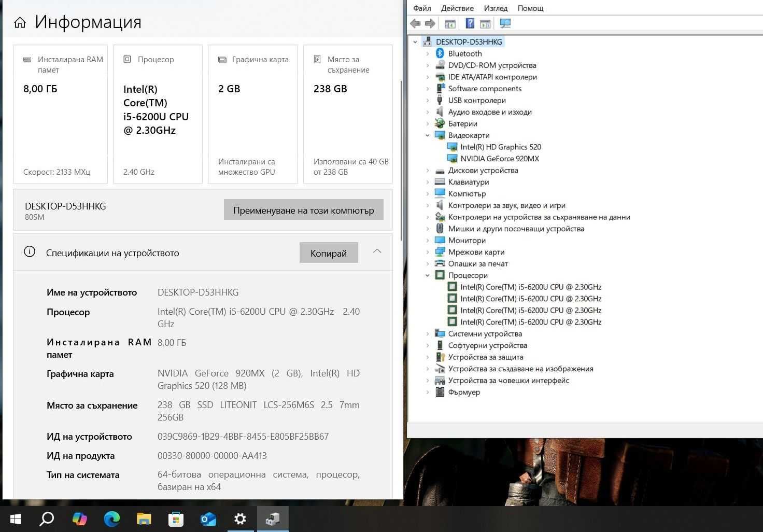Click the show/hide console tree toolbar icon

click(x=450, y=23)
